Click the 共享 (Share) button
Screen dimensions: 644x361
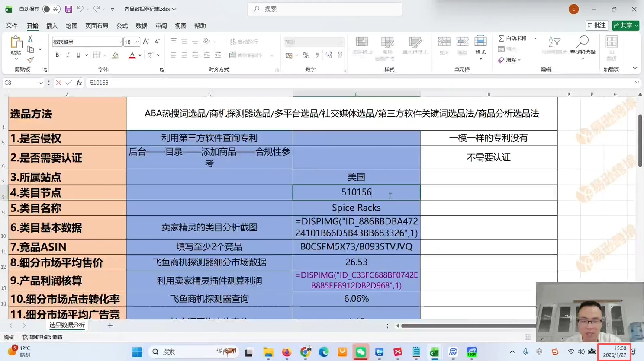[625, 25]
